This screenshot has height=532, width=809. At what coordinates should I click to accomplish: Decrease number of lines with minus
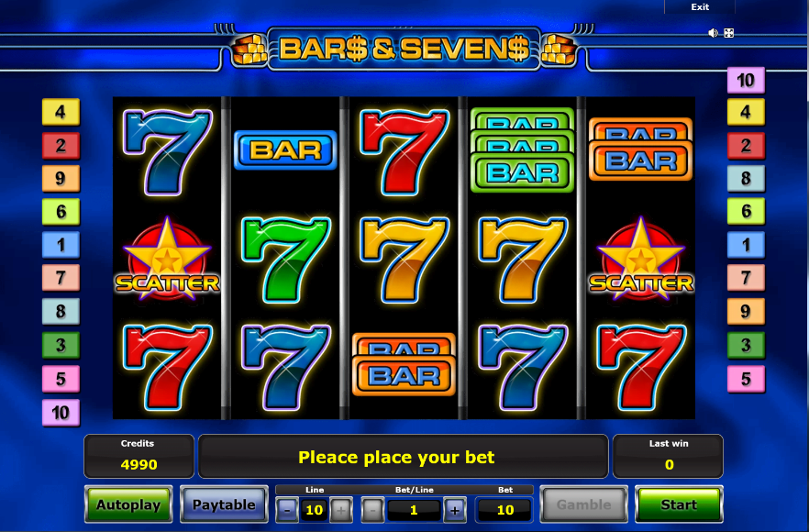tap(287, 510)
